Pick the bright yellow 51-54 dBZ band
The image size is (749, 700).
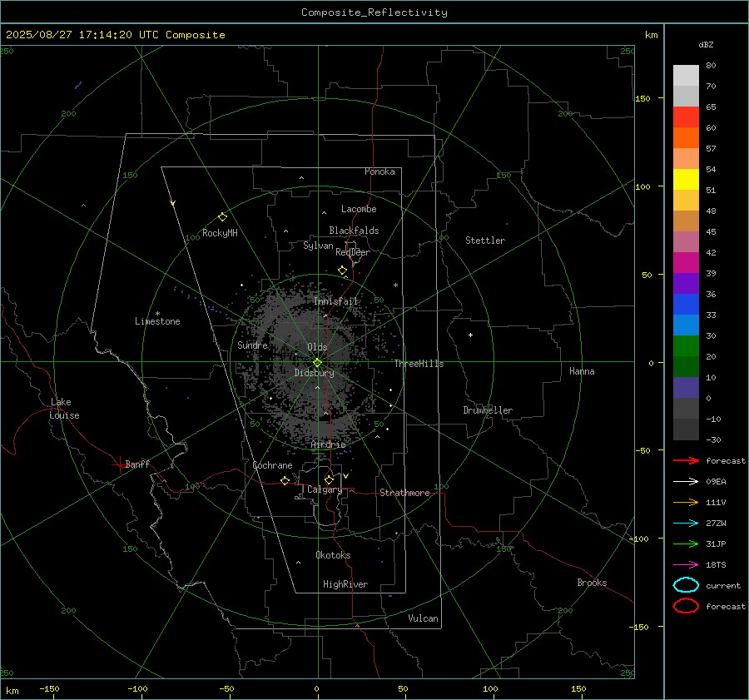686,179
